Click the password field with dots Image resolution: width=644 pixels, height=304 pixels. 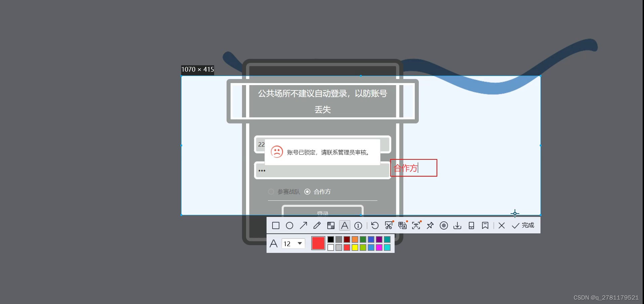pyautogui.click(x=322, y=170)
